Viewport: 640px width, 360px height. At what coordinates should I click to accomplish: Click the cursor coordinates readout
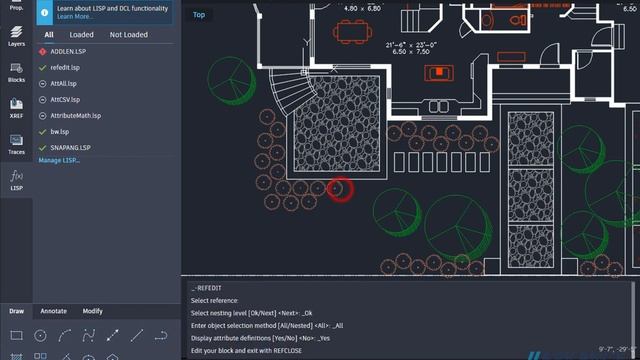(x=617, y=349)
